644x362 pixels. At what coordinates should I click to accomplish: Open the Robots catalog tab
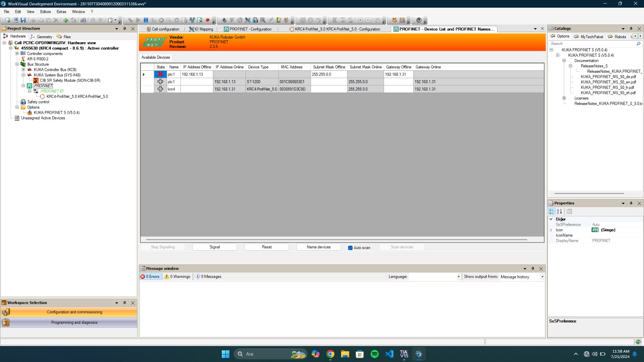click(617, 37)
